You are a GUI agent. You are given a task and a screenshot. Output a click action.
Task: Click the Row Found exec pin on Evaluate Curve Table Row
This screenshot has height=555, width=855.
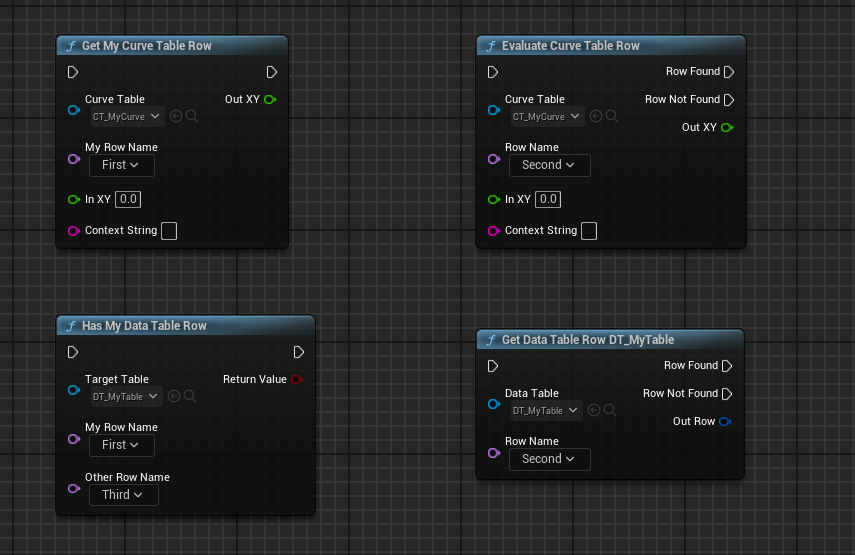[x=729, y=72]
